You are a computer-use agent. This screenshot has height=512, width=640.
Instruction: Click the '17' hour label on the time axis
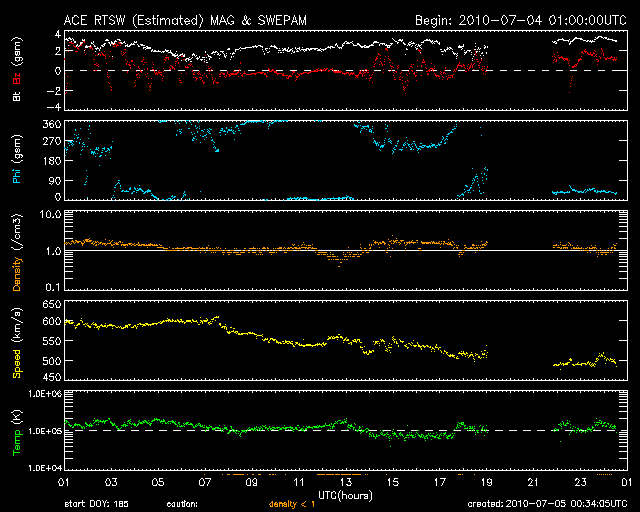(439, 483)
